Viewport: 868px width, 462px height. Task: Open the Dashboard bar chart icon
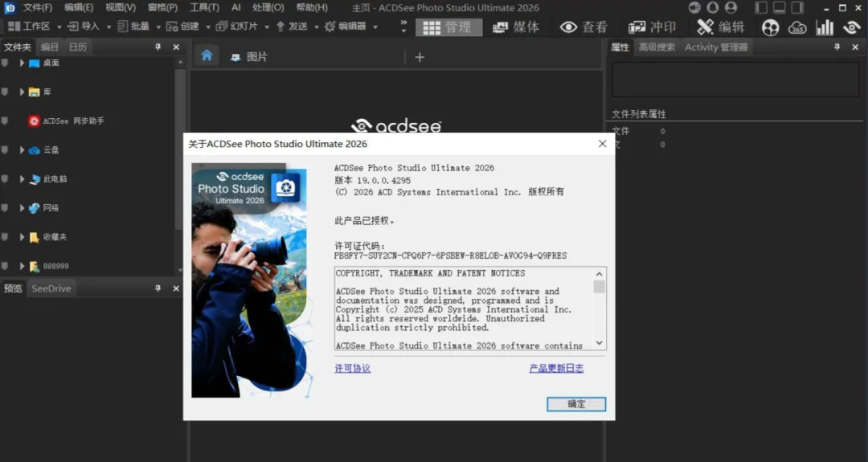point(825,27)
